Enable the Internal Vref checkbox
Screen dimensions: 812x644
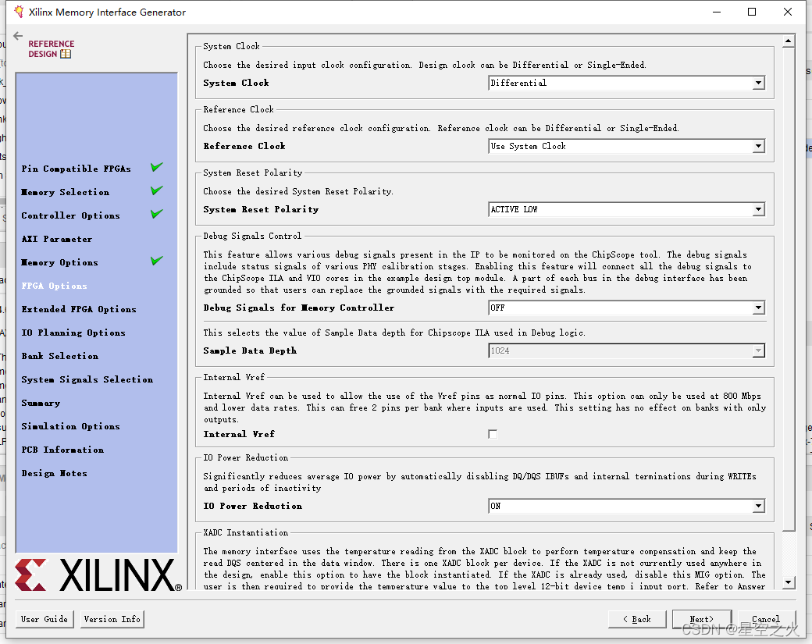(493, 434)
